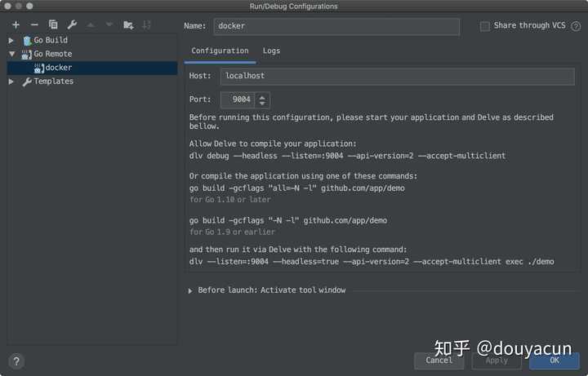Select the docker configuration row
Image resolution: width=588 pixels, height=376 pixels.
coord(92,68)
